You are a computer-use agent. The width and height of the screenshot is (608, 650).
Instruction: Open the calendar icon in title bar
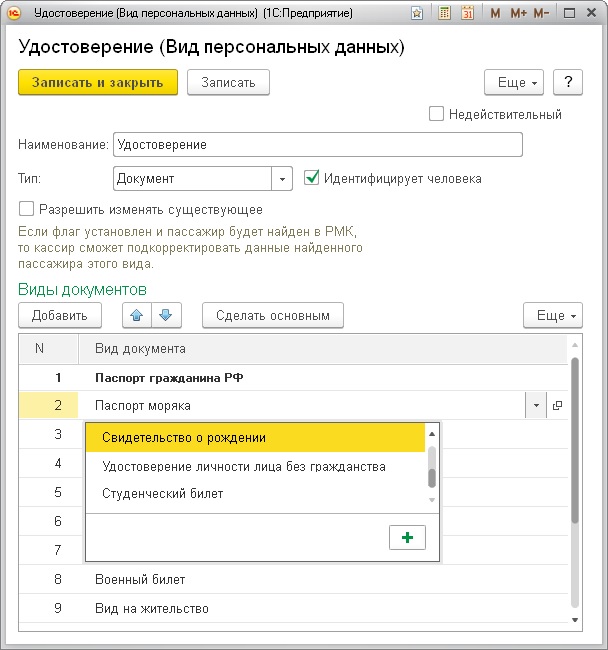pos(466,14)
